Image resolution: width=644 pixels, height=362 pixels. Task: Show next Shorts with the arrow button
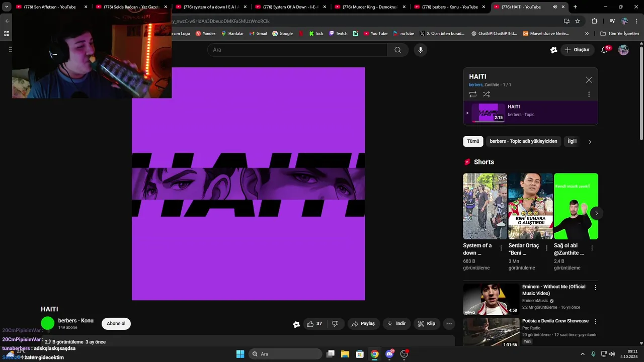(596, 213)
